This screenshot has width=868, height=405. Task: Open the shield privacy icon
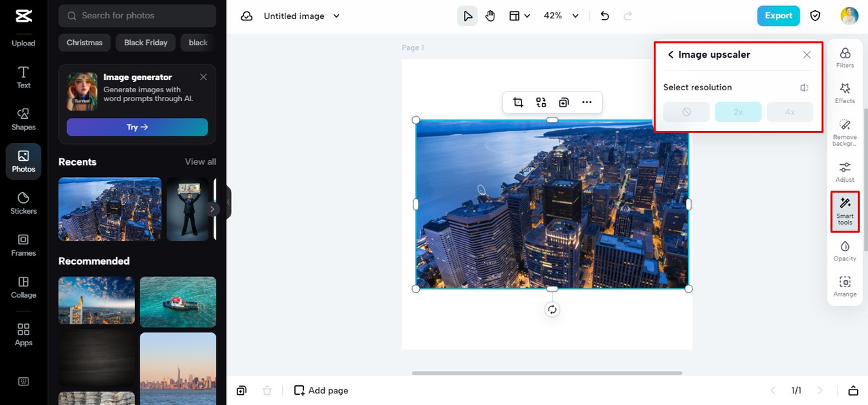(816, 16)
